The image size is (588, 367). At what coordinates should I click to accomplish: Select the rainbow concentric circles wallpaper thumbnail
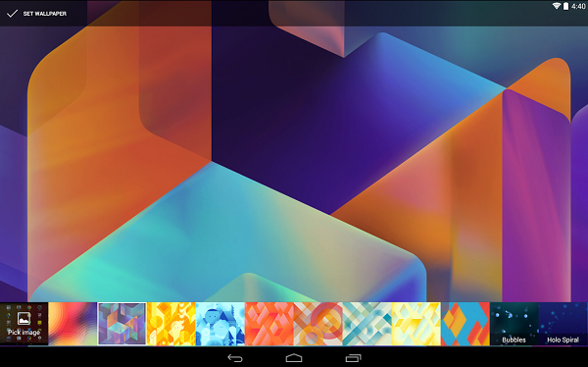point(73,324)
